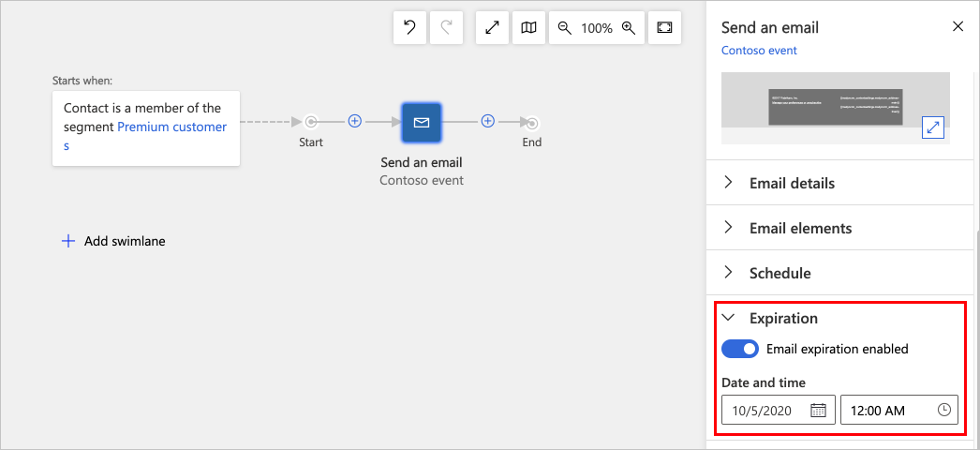Click the Redo arrow in the toolbar
The image size is (980, 450).
click(446, 28)
